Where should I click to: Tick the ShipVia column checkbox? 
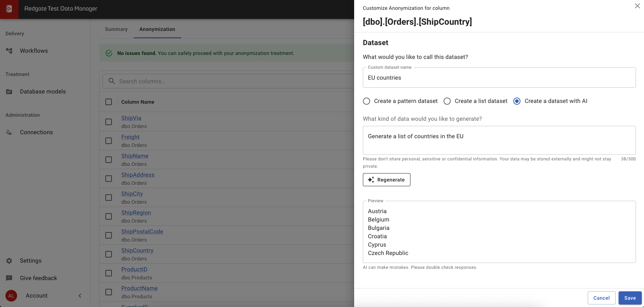pos(109,122)
